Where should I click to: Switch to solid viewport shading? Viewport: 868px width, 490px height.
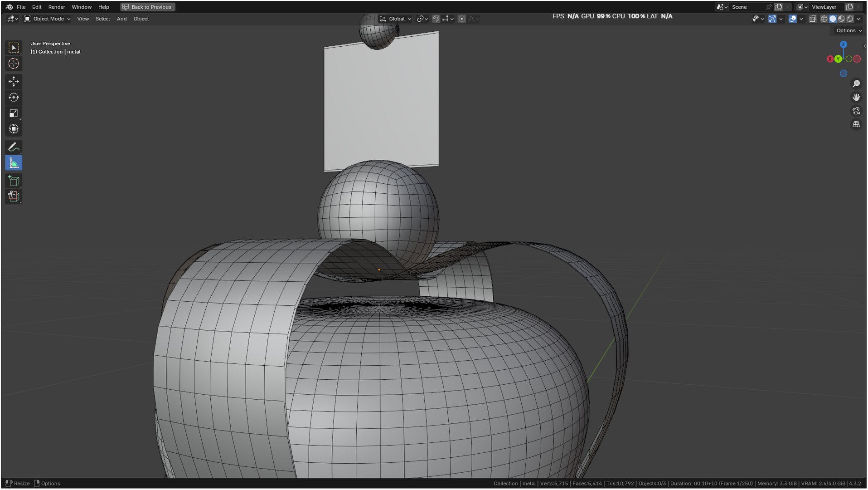click(833, 19)
